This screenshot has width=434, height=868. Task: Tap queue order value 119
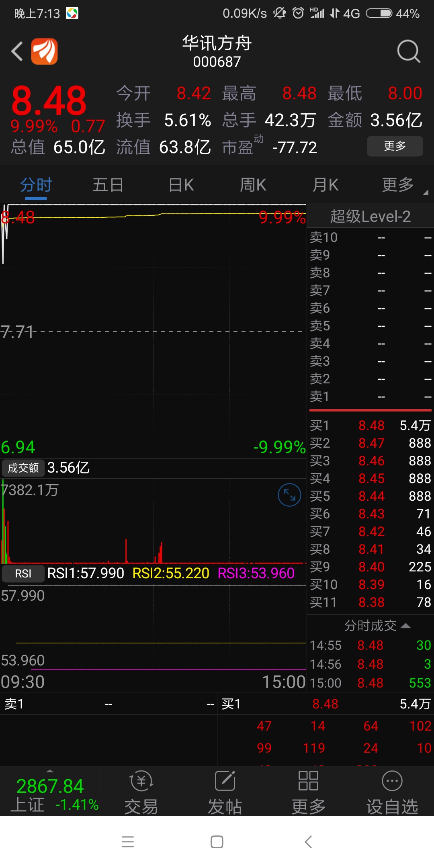coord(314,748)
